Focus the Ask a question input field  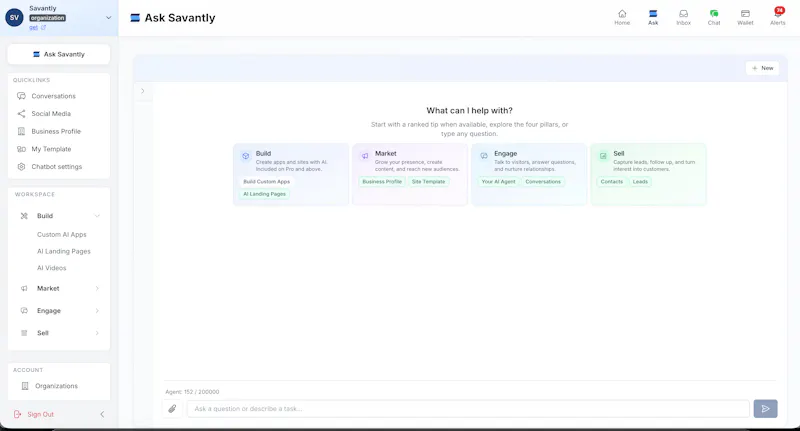468,409
